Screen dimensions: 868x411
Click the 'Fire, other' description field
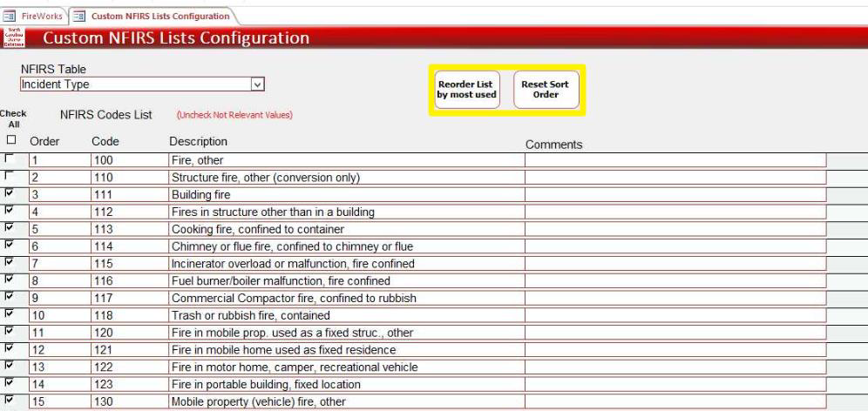(x=347, y=160)
